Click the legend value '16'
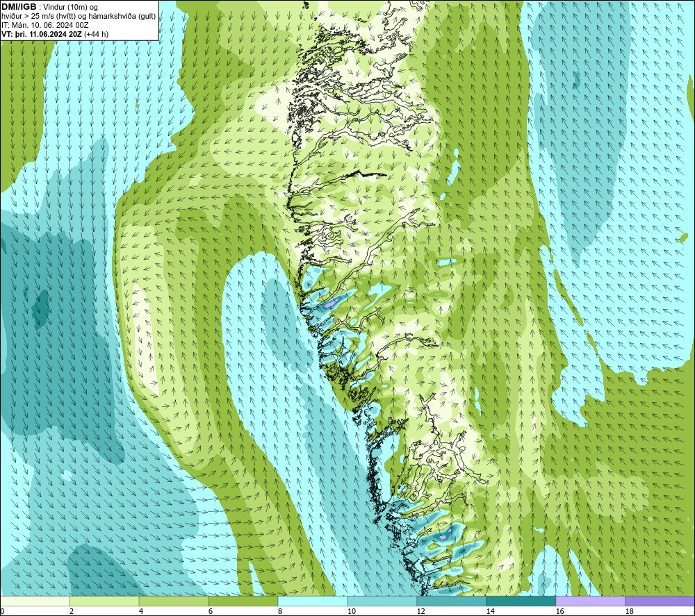This screenshot has width=695, height=616. click(559, 612)
